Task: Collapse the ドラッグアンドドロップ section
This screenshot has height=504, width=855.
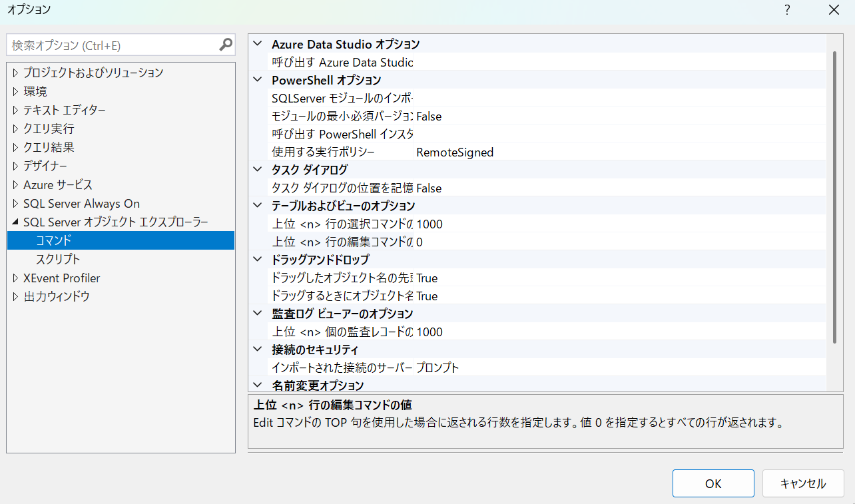Action: tap(258, 260)
